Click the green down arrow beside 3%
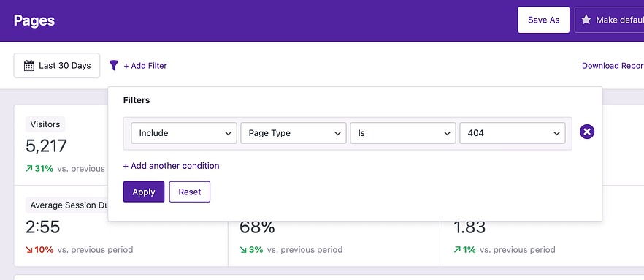The height and width of the screenshot is (280, 644). (x=243, y=249)
